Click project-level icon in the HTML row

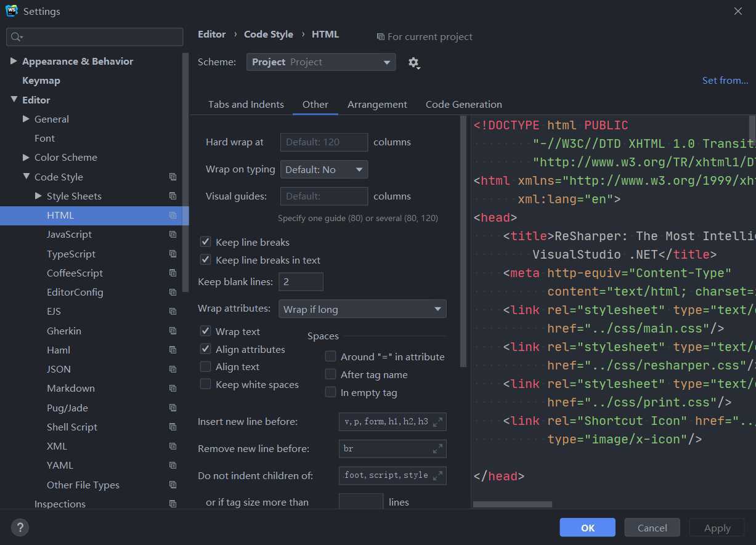tap(173, 216)
